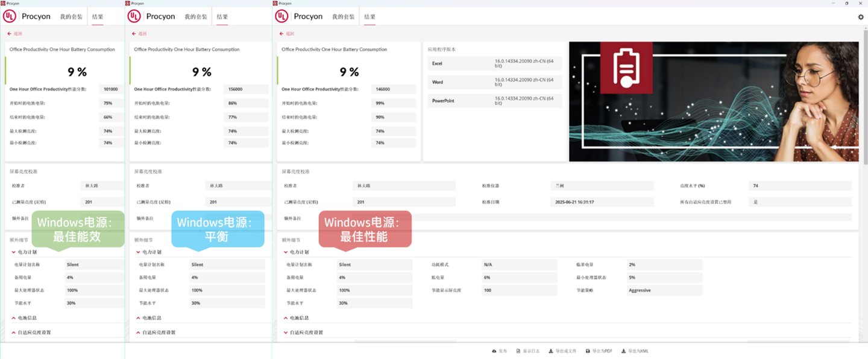
Task: Switch to 我的套装 tab in middle window
Action: point(195,17)
